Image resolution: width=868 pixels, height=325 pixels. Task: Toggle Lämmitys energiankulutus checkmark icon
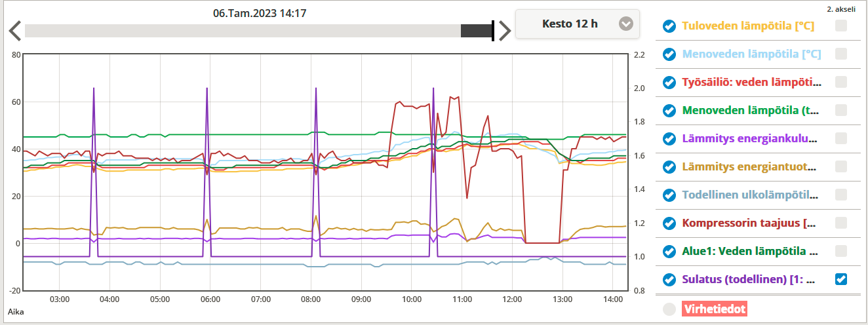tap(669, 139)
